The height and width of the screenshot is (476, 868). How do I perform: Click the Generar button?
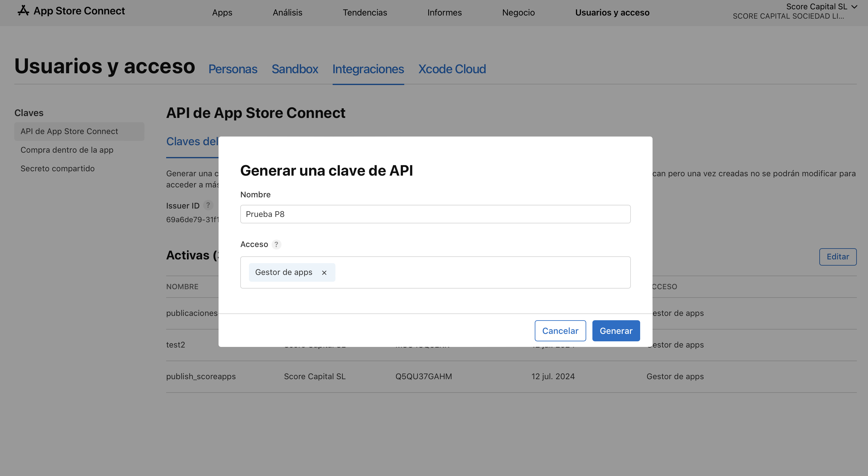(616, 331)
